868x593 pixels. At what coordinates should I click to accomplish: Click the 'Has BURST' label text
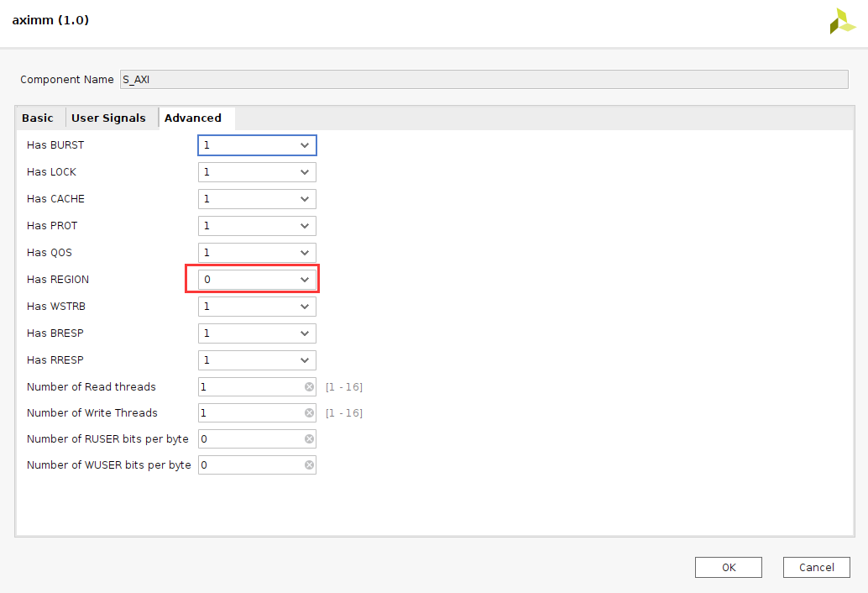tap(55, 145)
